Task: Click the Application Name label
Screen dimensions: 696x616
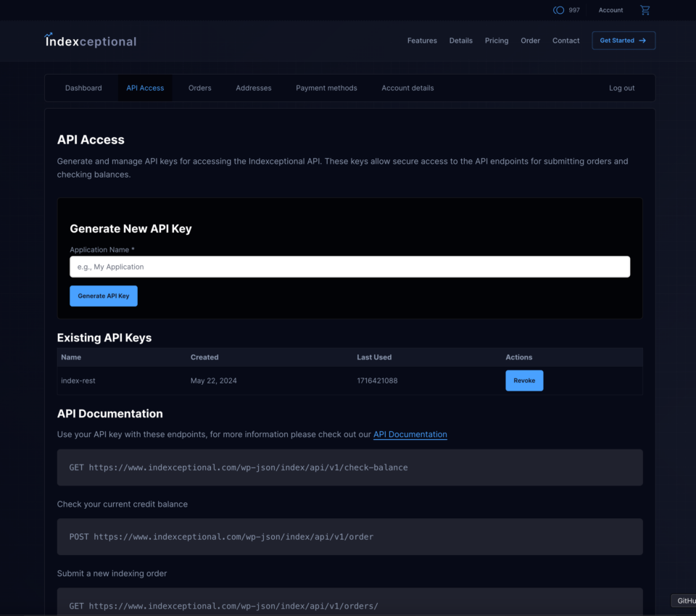Action: pos(102,250)
